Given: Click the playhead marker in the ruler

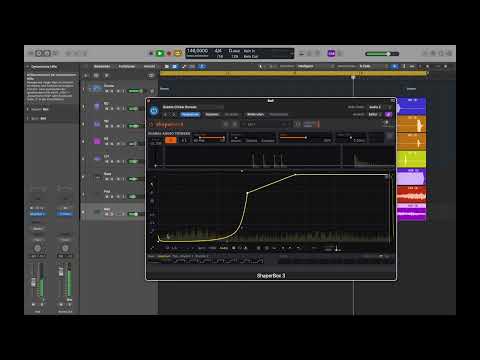Looking at the screenshot, I should pos(353,77).
